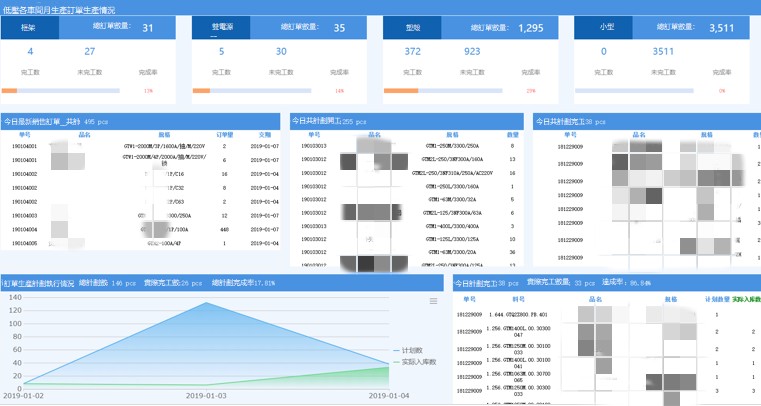This screenshot has height=406, width=761.
Task: Click the 923 unfinished count in 塑殼
Action: (x=472, y=50)
